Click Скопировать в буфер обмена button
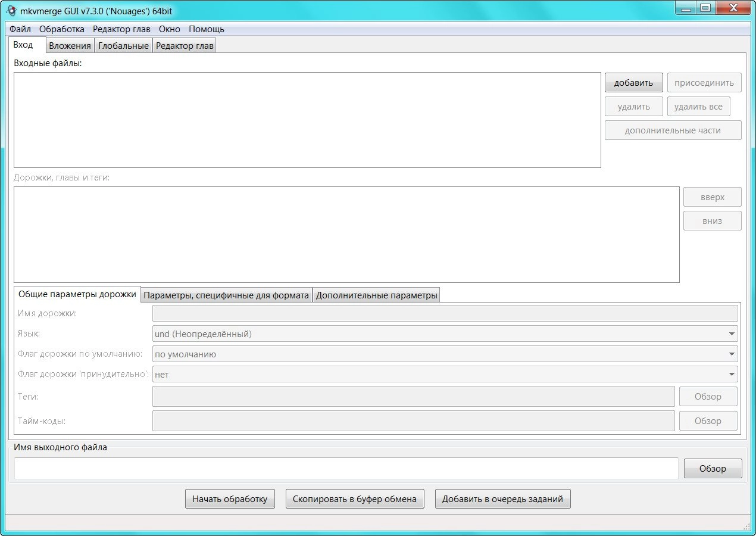756x536 pixels. pos(355,499)
